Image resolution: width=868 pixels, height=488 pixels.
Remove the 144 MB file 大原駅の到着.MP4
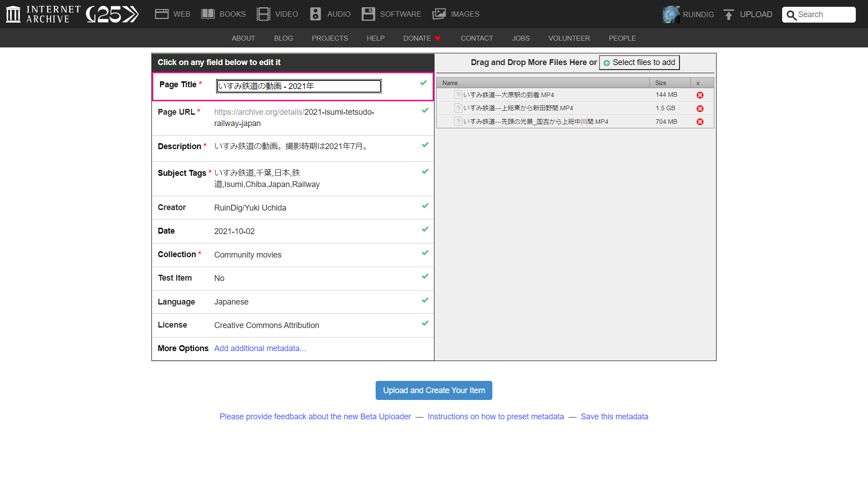tap(700, 95)
